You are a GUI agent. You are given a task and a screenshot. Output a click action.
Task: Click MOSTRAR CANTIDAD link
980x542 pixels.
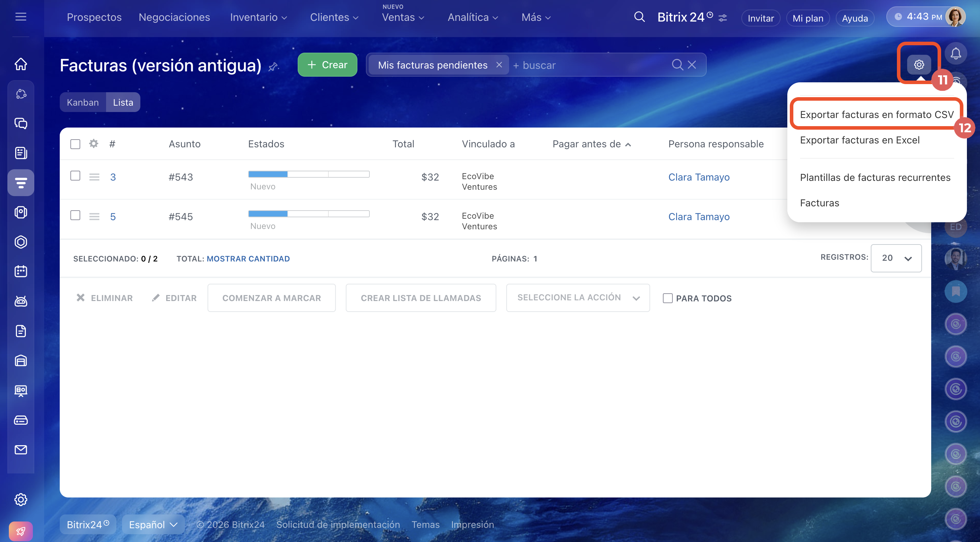coord(248,259)
